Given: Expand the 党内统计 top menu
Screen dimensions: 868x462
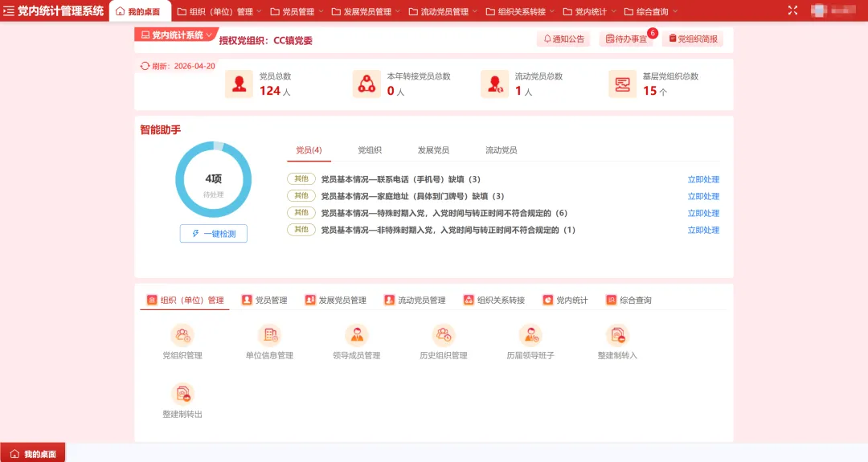Looking at the screenshot, I should pyautogui.click(x=590, y=11).
